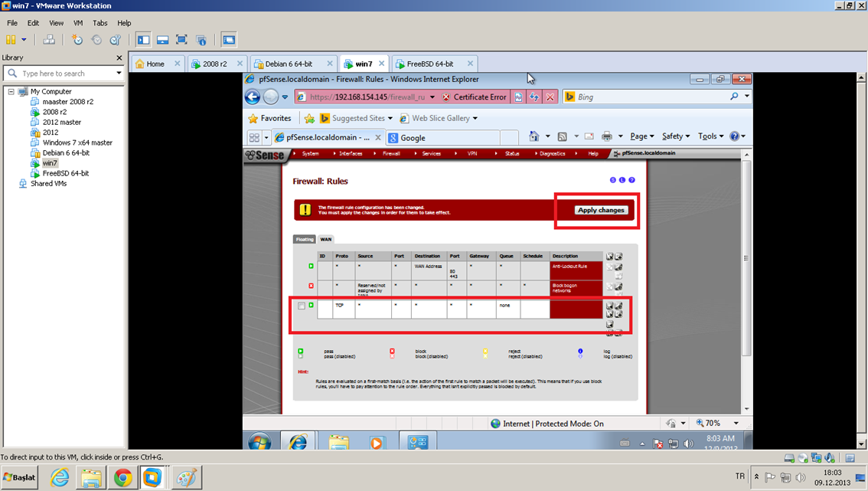
Task: Click the add to favorites bar star icon
Action: pyautogui.click(x=309, y=118)
